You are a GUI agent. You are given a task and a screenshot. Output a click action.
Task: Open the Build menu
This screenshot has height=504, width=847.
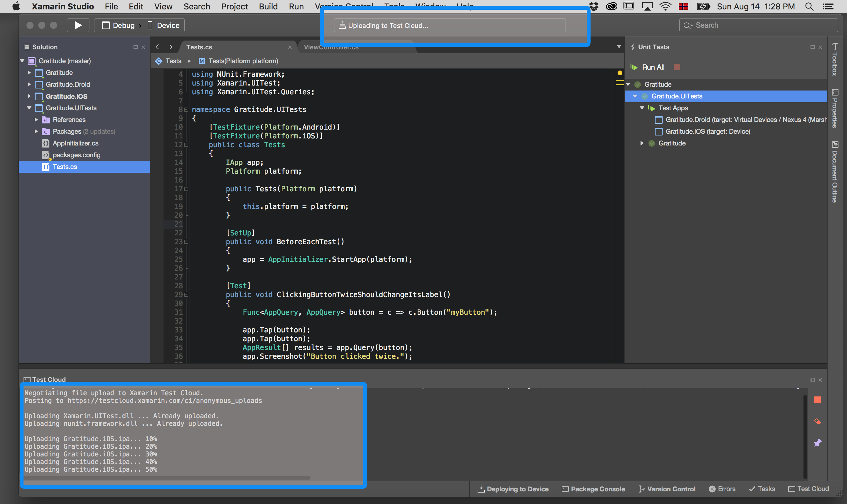[268, 6]
